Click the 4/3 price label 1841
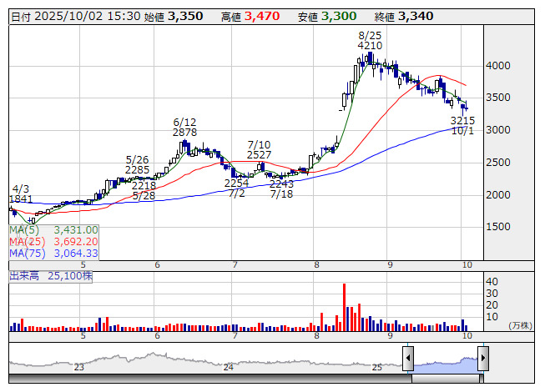This screenshot has height=392, width=545. point(21,200)
